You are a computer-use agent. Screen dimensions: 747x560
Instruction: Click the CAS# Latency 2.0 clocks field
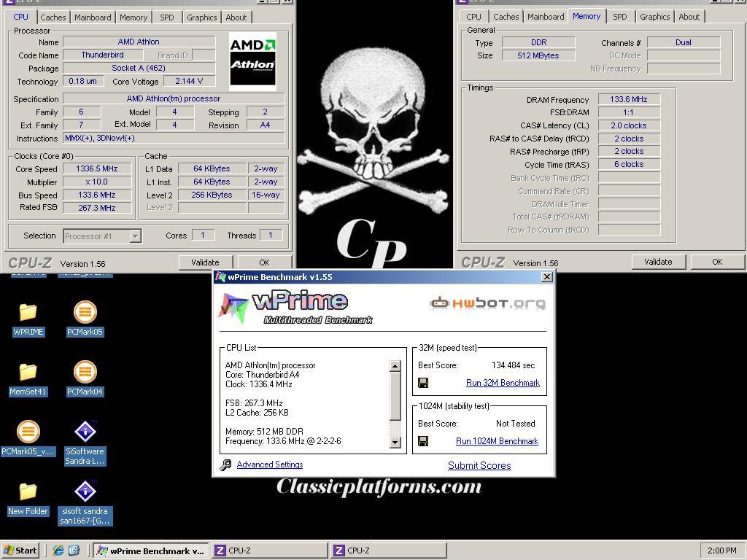[629, 125]
